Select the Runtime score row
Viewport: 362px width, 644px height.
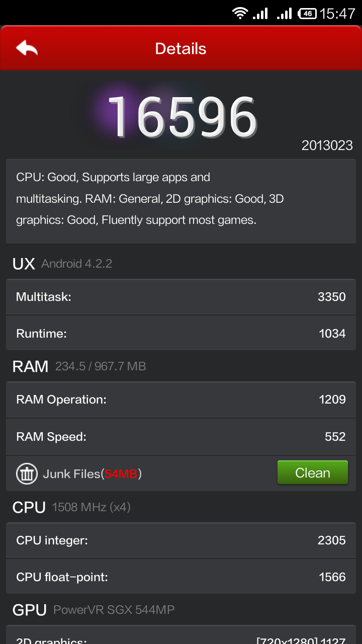pos(180,334)
